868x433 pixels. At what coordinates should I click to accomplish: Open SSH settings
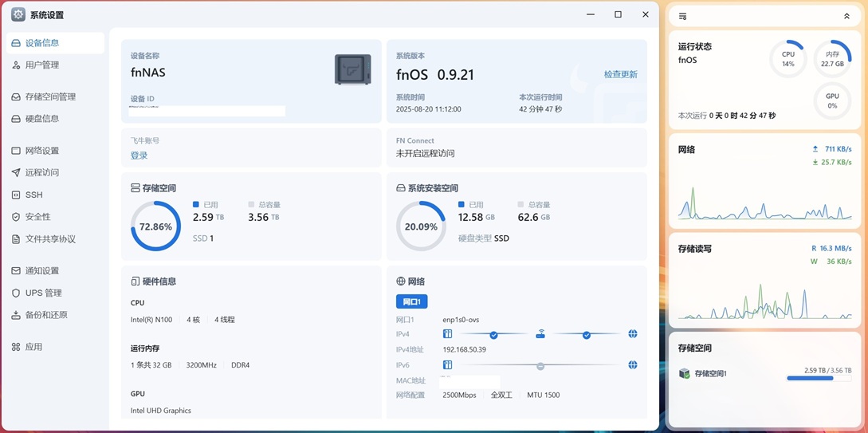(x=55, y=195)
